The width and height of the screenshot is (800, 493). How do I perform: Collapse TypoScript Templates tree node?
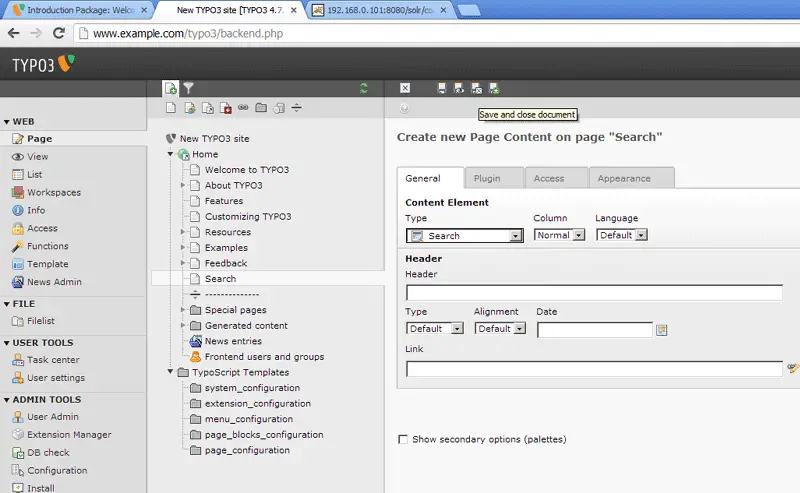(170, 372)
